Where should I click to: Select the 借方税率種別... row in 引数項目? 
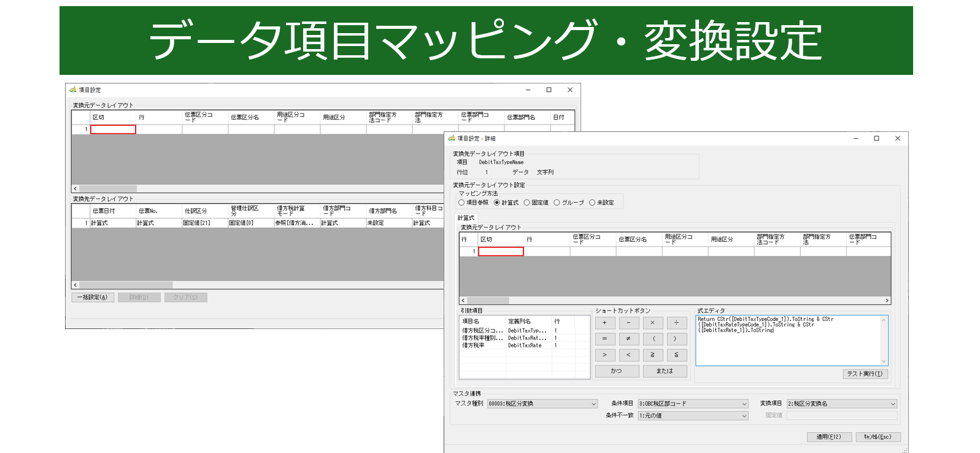525,338
